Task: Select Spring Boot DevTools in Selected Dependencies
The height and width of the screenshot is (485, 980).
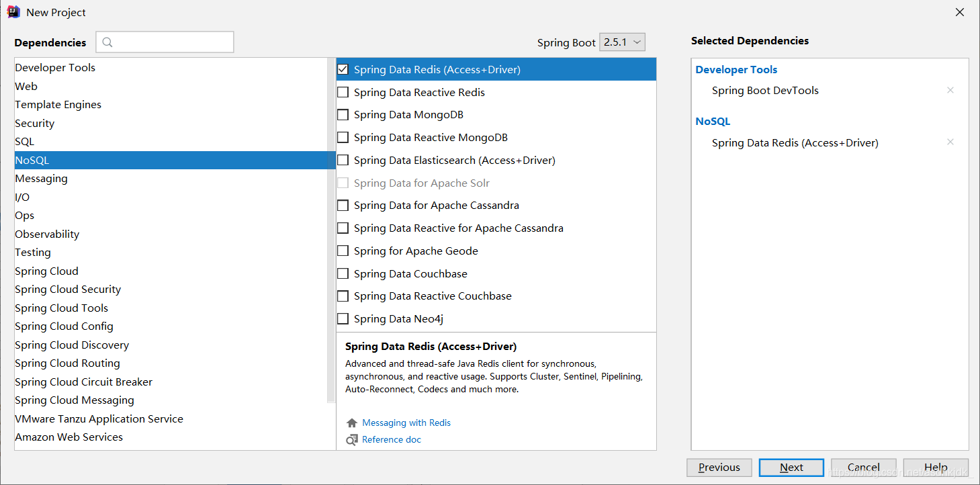Action: click(765, 91)
